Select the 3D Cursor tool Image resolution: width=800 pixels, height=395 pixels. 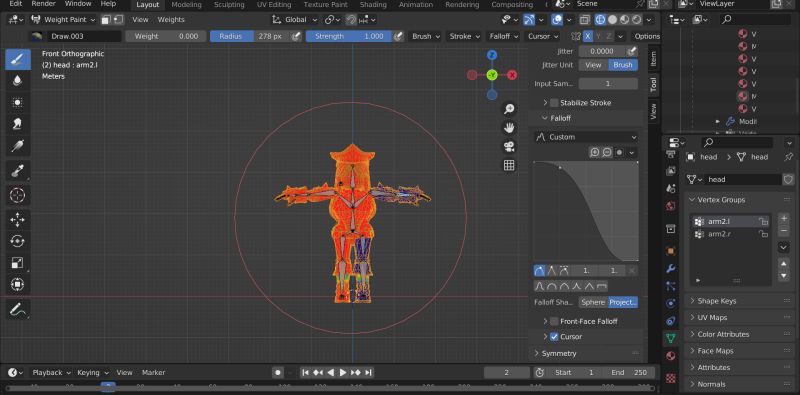point(17,195)
